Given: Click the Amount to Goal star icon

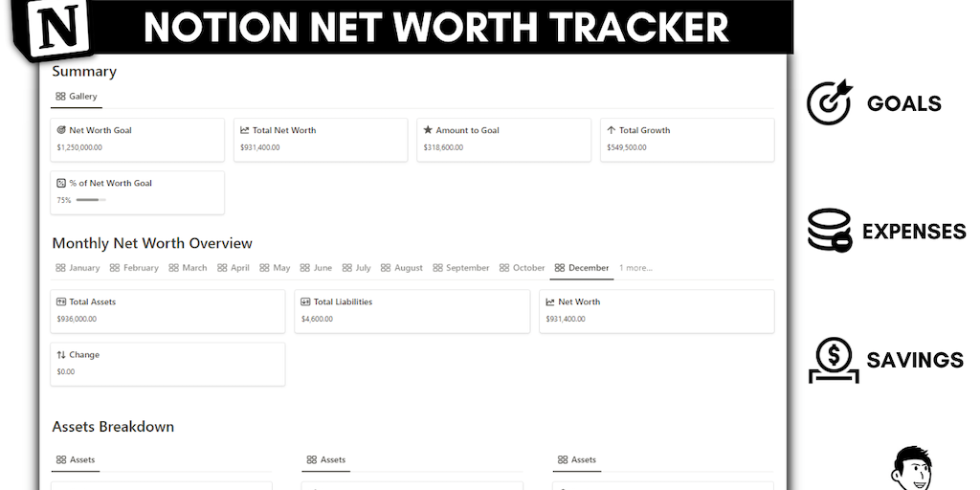Looking at the screenshot, I should click(428, 130).
